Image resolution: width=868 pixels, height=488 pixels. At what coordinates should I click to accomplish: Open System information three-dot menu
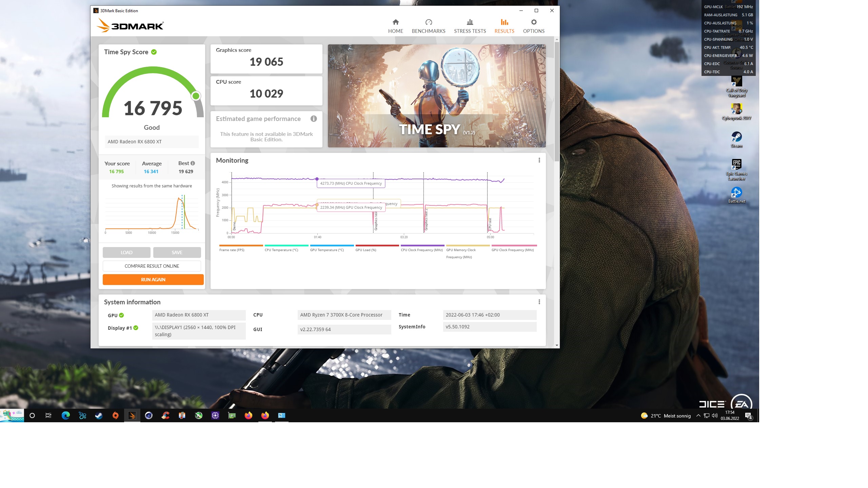click(x=539, y=302)
